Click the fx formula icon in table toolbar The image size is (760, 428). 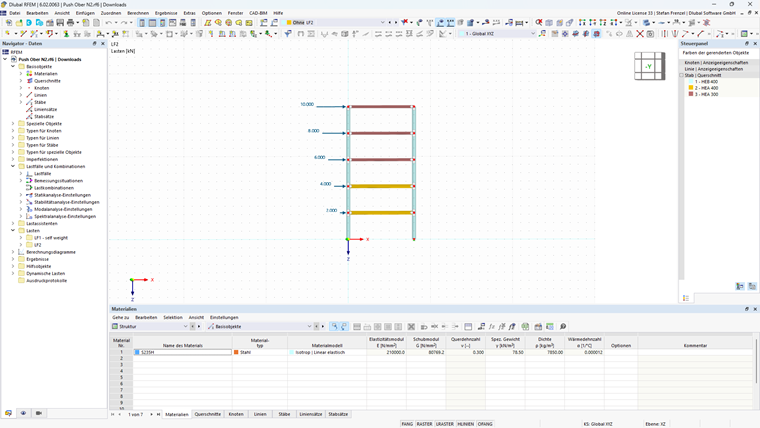click(x=491, y=327)
